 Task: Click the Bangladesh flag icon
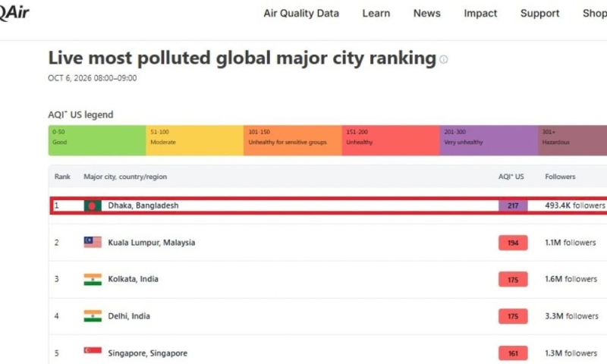click(x=93, y=206)
